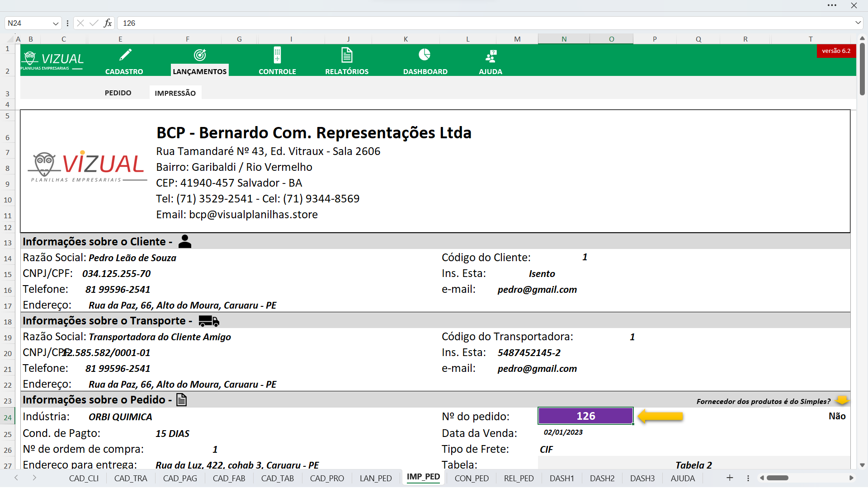Image resolution: width=868 pixels, height=488 pixels.
Task: Click the ORBI QUIMICA industry value
Action: click(x=120, y=417)
